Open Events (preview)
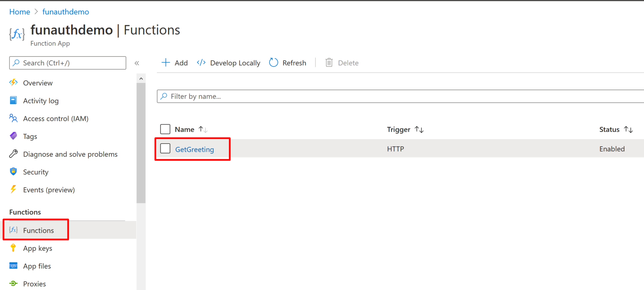This screenshot has height=290, width=644. tap(49, 189)
